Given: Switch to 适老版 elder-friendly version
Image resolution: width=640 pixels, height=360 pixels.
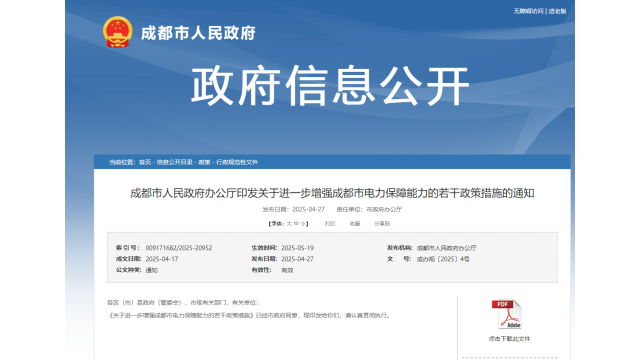Looking at the screenshot, I should click(x=557, y=11).
